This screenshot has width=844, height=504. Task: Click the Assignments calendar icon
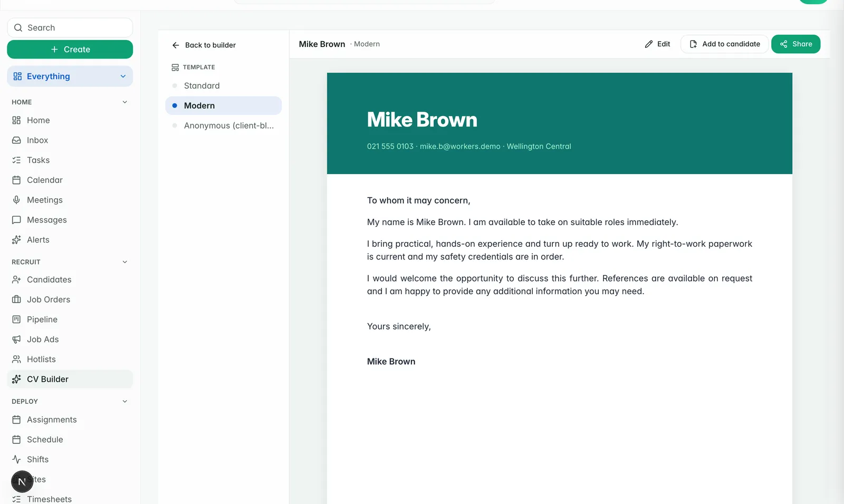coord(16,420)
